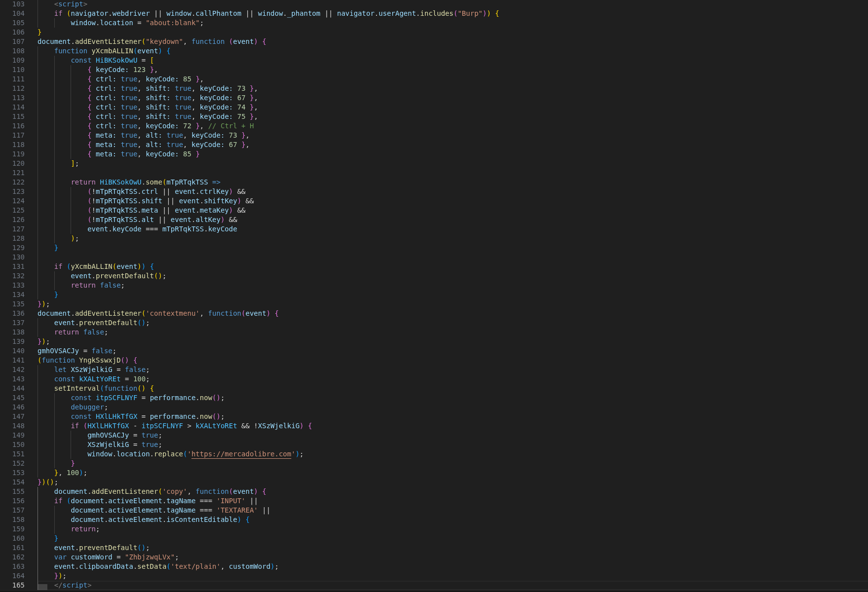
Task: Place cursor on the "about:blank" string
Action: [x=173, y=23]
